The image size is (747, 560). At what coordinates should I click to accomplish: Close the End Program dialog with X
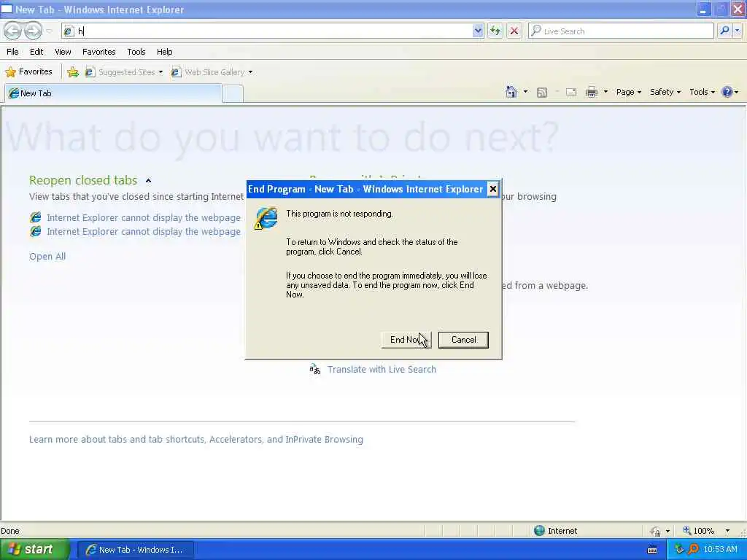(x=493, y=189)
